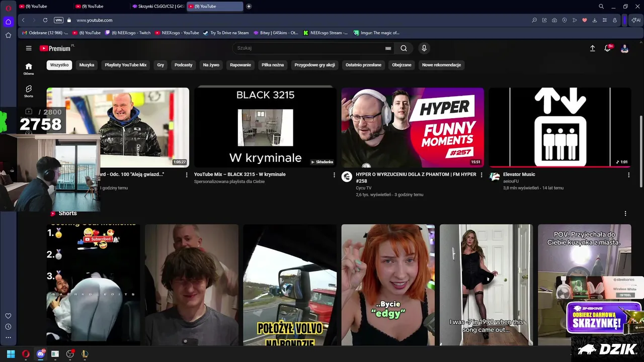
Task: Select the Muzyka filter chip
Action: coord(87,65)
